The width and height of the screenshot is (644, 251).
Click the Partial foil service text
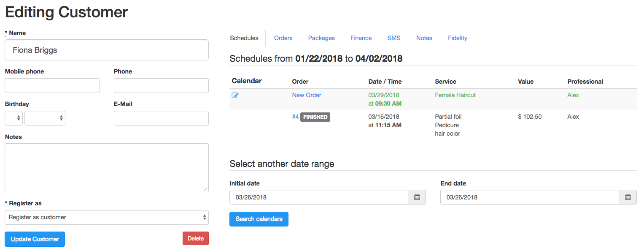pyautogui.click(x=448, y=117)
